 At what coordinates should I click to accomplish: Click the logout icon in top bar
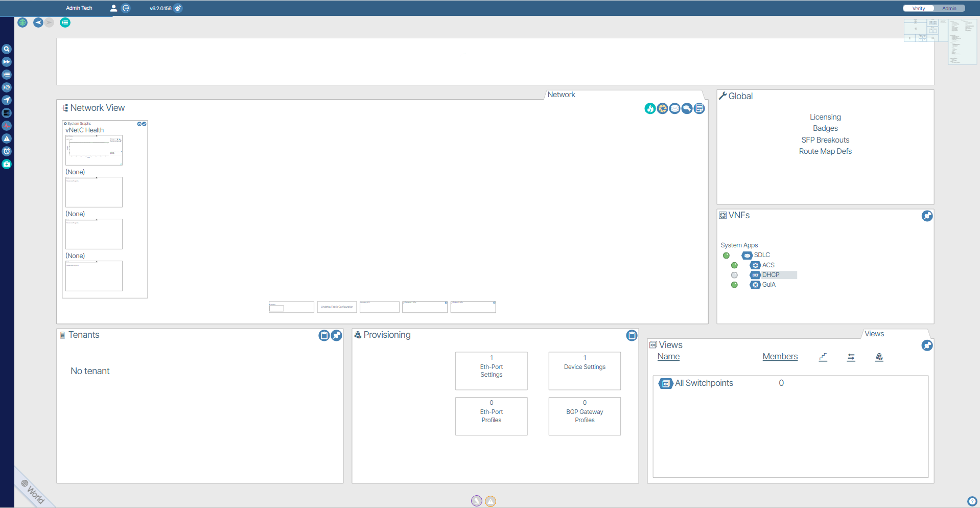tap(126, 8)
